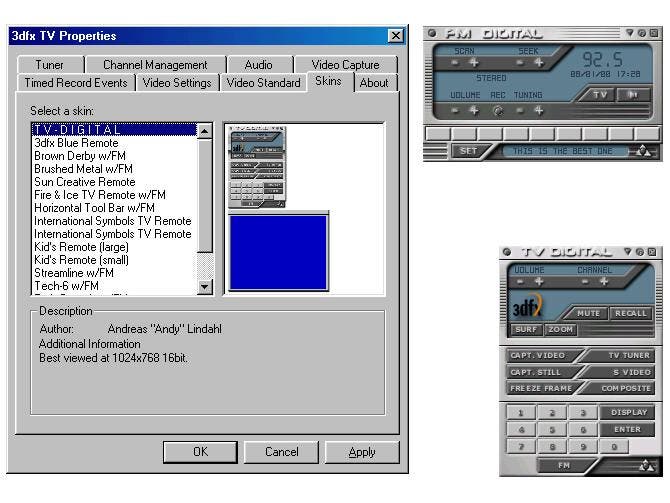Raise volume in FM Digital radio
This screenshot has height=503, width=670.
474,111
